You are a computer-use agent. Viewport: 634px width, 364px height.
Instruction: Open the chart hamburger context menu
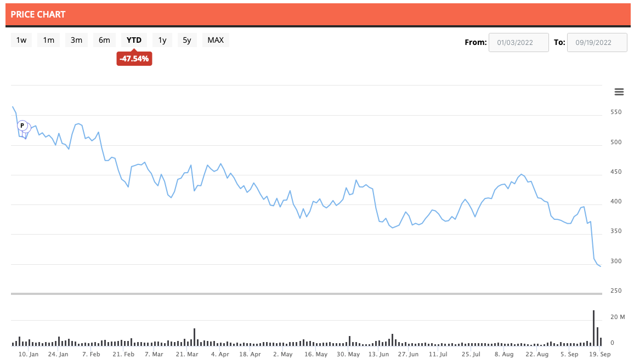click(x=619, y=92)
